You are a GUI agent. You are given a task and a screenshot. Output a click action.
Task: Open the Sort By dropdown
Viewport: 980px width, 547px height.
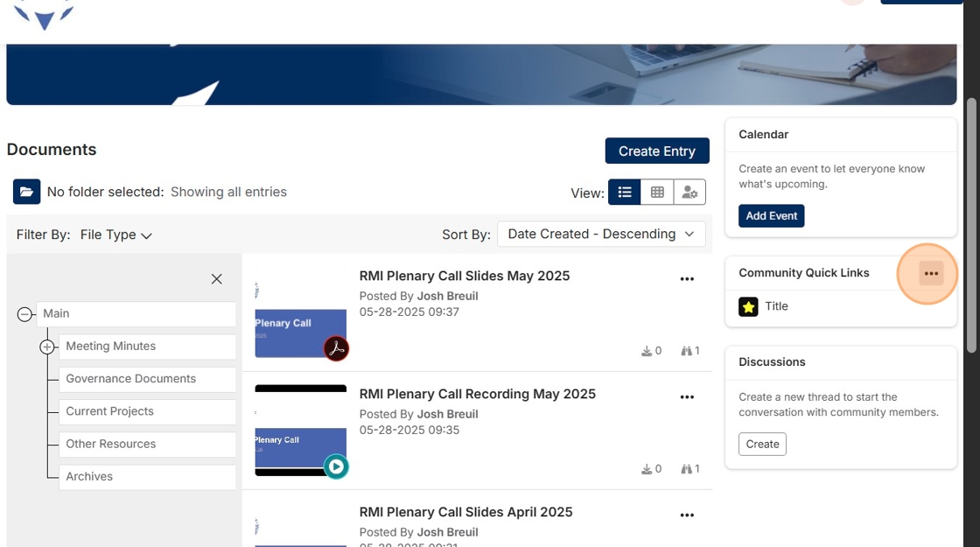tap(601, 234)
